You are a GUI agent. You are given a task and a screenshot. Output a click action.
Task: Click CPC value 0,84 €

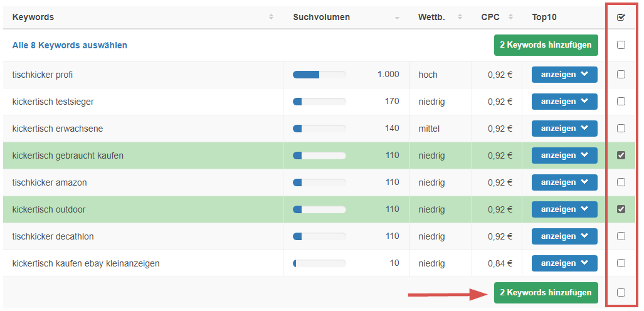500,263
